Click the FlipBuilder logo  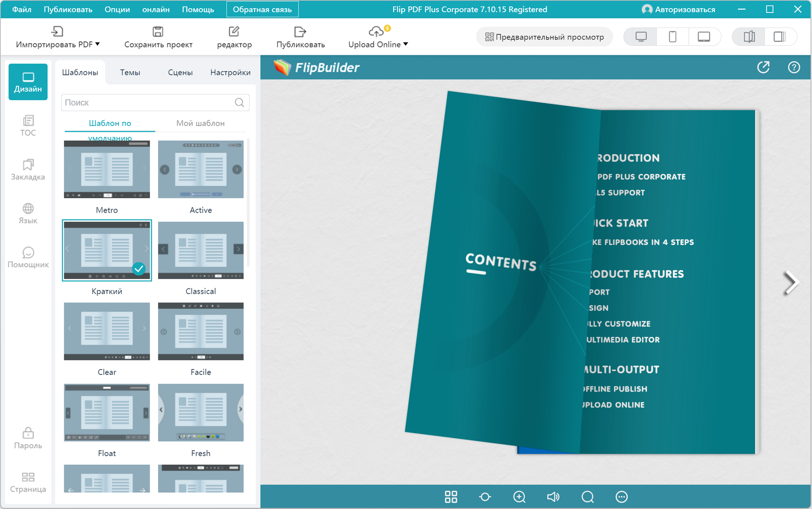click(x=316, y=67)
